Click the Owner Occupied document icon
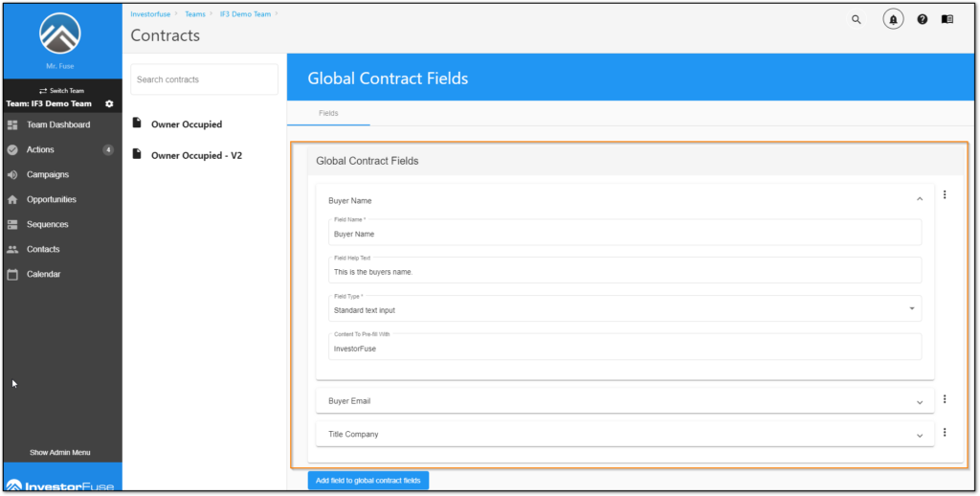 pos(137,124)
